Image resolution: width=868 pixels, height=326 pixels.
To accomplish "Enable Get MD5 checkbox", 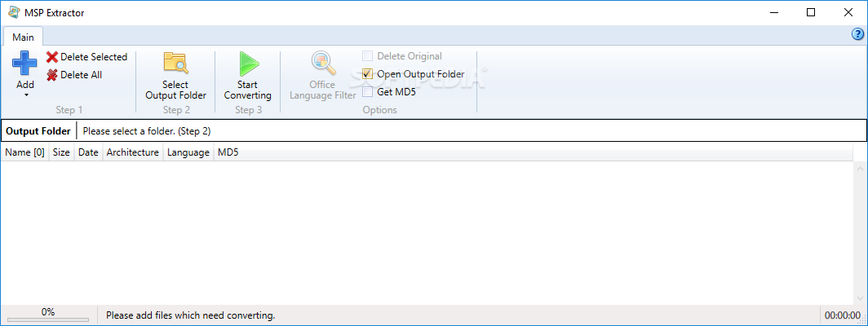I will pos(368,91).
